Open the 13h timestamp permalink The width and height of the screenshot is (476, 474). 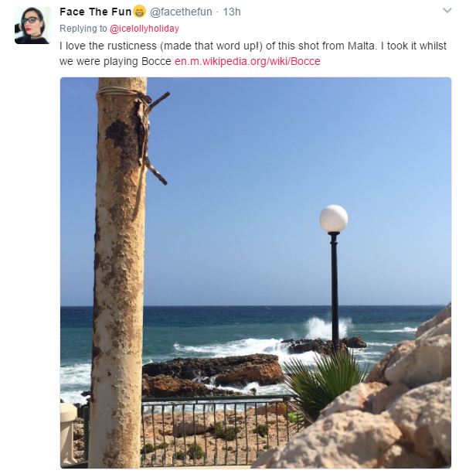point(232,12)
